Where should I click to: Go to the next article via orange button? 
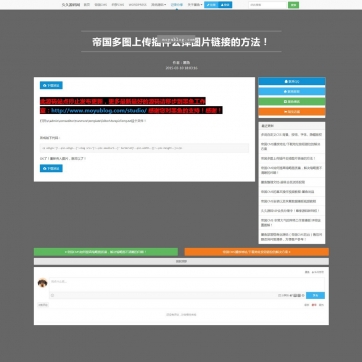(x=257, y=252)
